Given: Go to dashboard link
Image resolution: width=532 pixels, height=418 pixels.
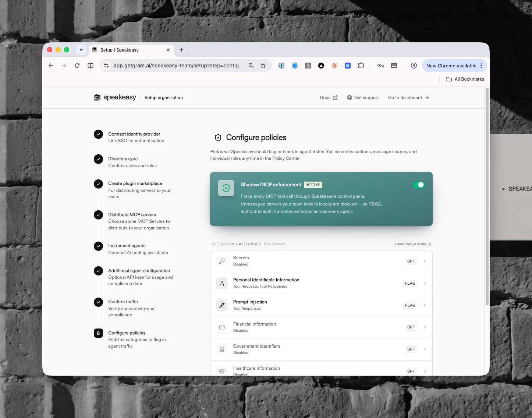Looking at the screenshot, I should 408,98.
